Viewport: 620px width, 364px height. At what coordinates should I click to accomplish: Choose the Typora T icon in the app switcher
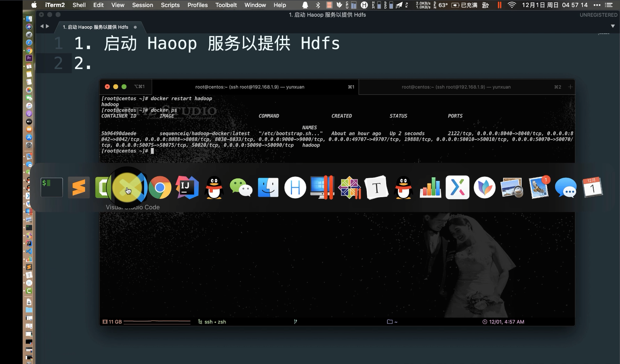coord(376,187)
